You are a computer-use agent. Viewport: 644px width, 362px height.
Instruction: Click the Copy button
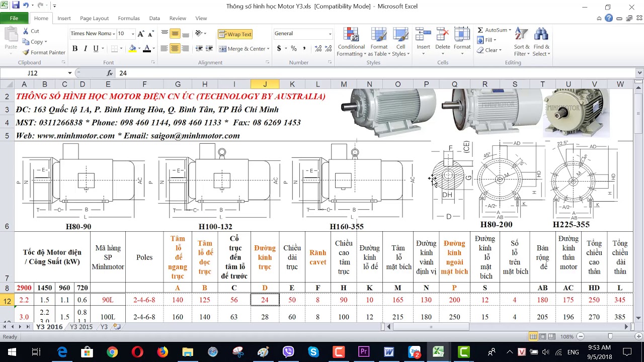point(34,42)
